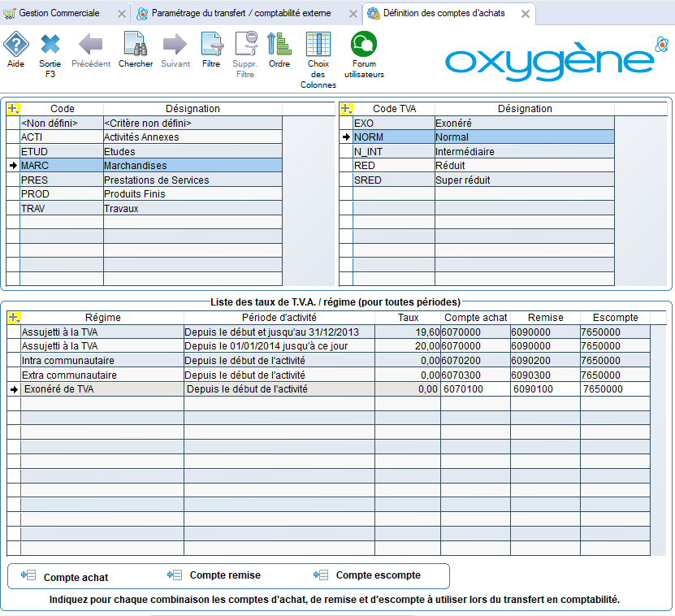Click the Compte achat button
The image size is (675, 616).
pos(67,576)
